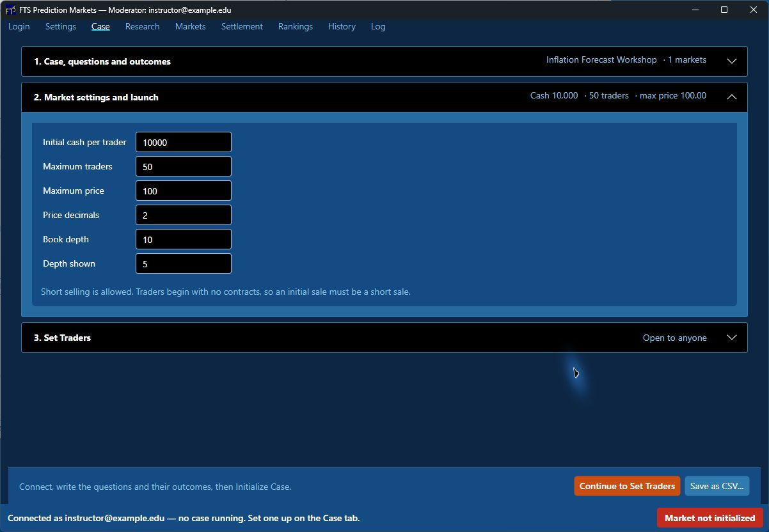Open the History tab
Image resolution: width=769 pixels, height=532 pixels.
[x=342, y=26]
